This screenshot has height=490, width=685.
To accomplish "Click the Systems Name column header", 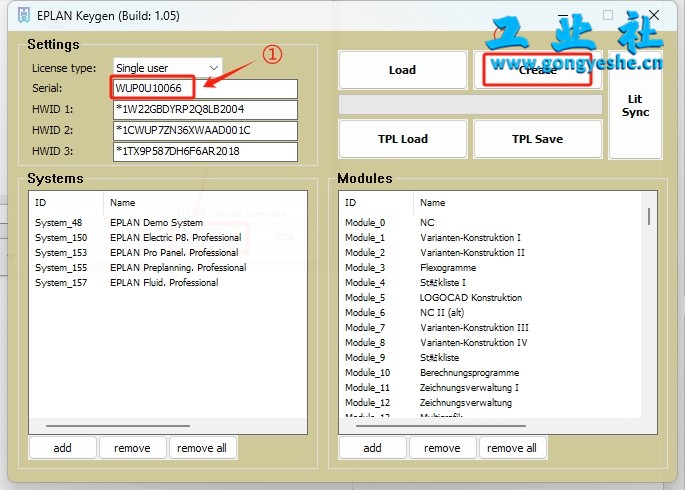I will [205, 203].
